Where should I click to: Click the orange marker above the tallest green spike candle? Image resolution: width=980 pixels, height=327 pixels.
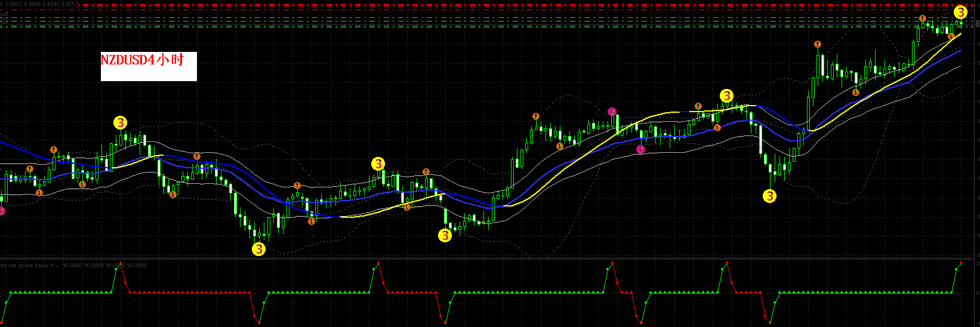(818, 44)
